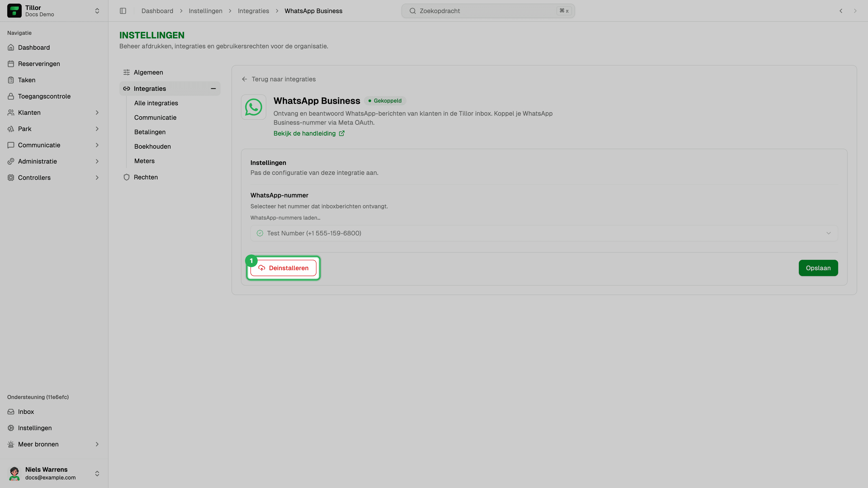Click the search magnifier icon
The width and height of the screenshot is (868, 488).
click(413, 11)
